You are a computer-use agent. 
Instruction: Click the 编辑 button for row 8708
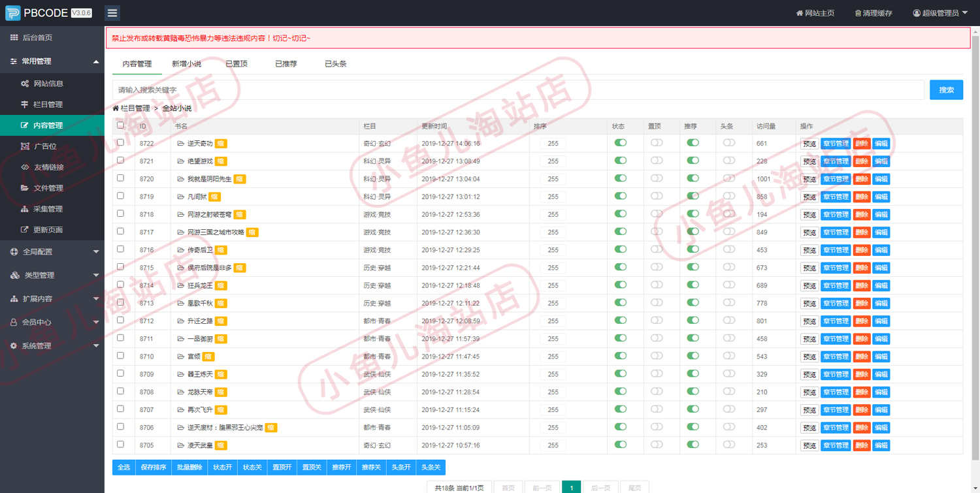(881, 392)
